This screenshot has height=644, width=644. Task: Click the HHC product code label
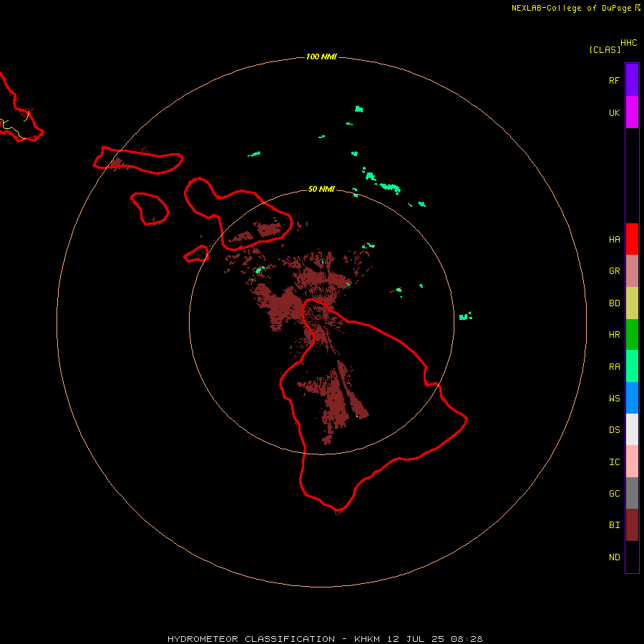click(x=628, y=42)
